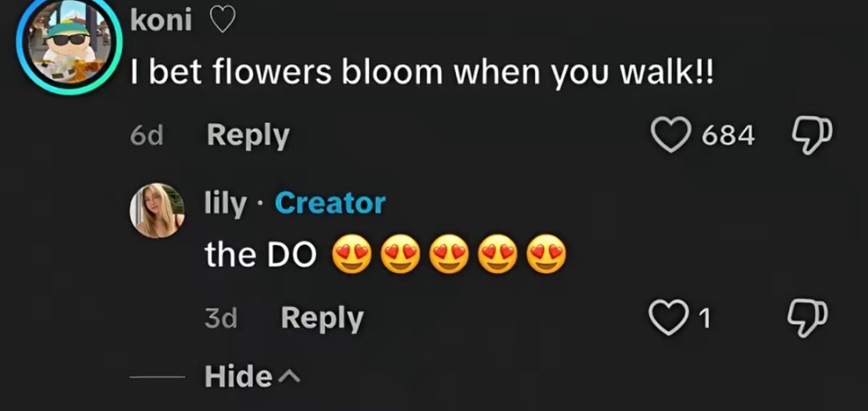868x411 pixels.
Task: Click the Creator badge label
Action: (x=330, y=203)
